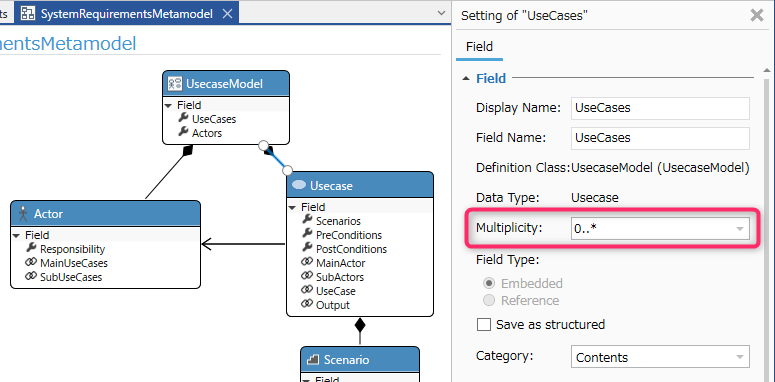Screen dimensions: 775x382
Task: Switch to the SystemRequirementsMetamodel tab
Action: [x=127, y=14]
